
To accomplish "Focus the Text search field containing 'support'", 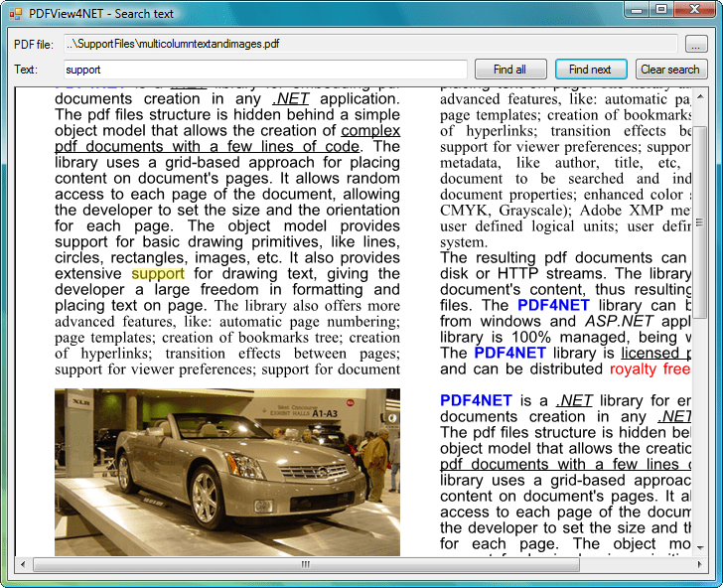I will 265,70.
